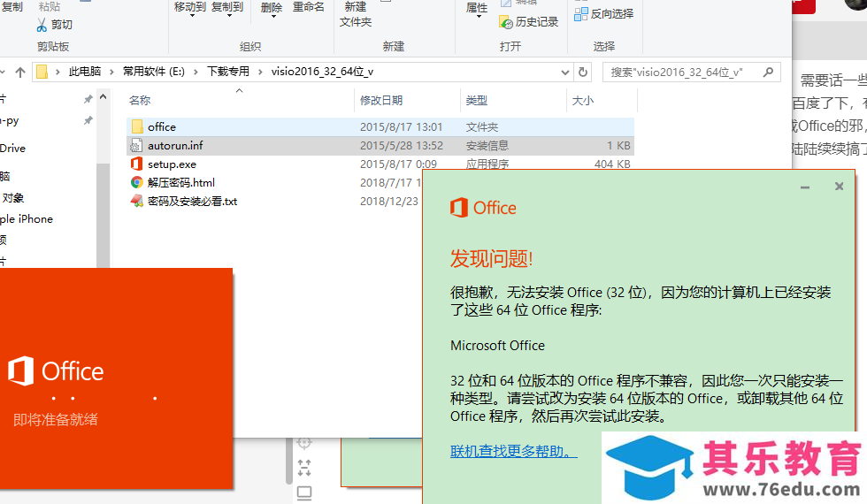867x504 pixels.
Task: Open the address bar history dropdown
Action: point(564,73)
